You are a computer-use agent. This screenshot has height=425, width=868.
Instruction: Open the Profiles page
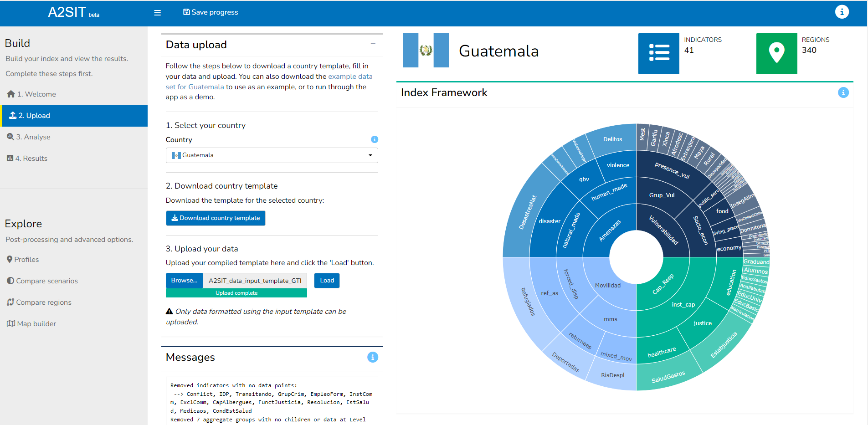(26, 260)
